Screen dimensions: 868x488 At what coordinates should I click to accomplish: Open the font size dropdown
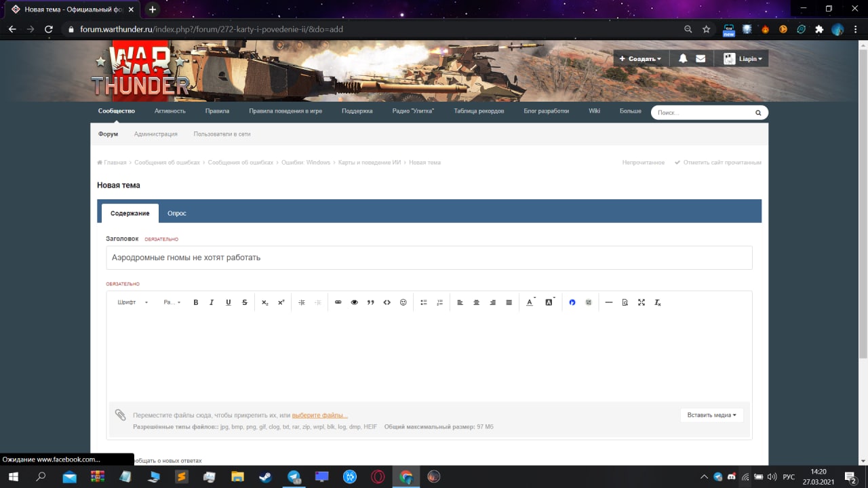point(172,302)
